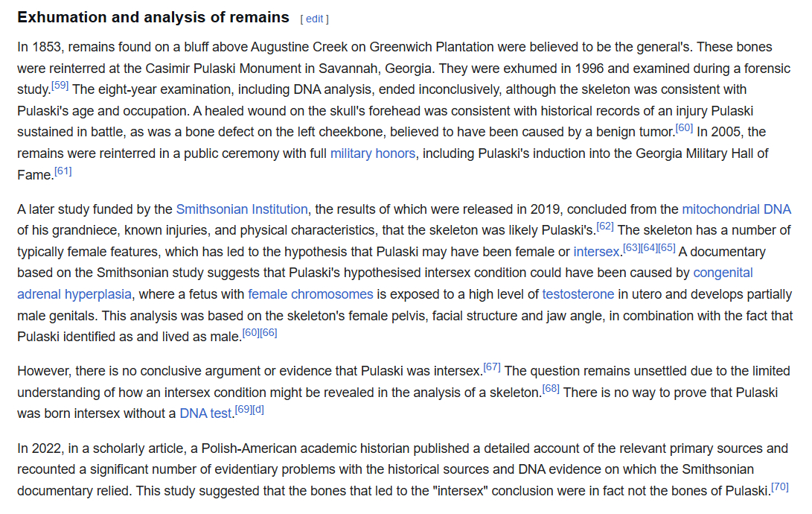Open citation reference 66

click(269, 332)
